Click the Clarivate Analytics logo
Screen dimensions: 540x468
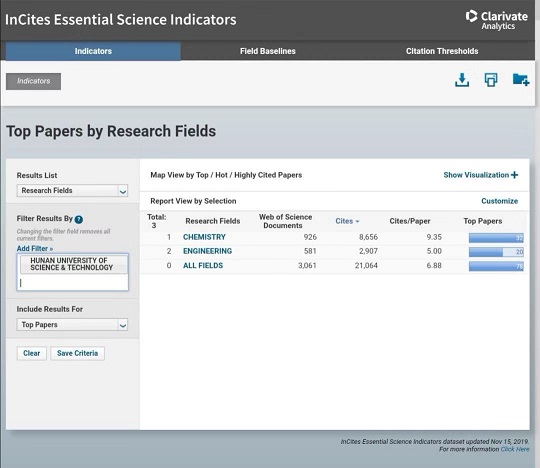point(496,20)
